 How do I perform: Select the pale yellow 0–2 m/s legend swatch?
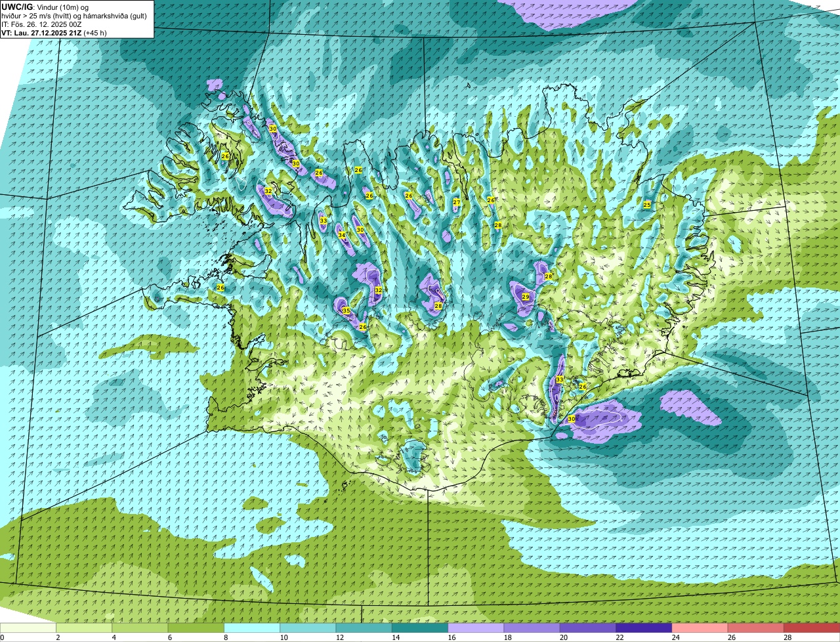click(x=28, y=628)
